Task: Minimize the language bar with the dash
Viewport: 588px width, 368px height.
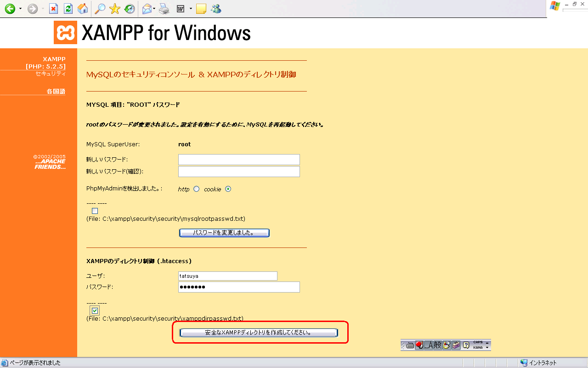Action: click(487, 342)
